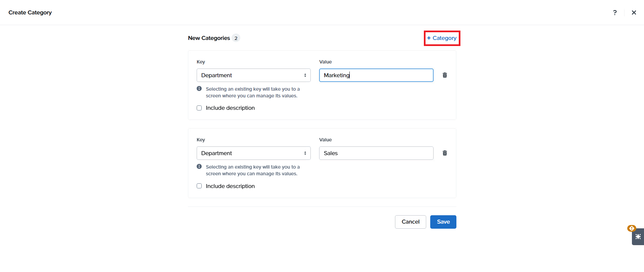Click the Cancel button
The width and height of the screenshot is (644, 272).
[410, 222]
